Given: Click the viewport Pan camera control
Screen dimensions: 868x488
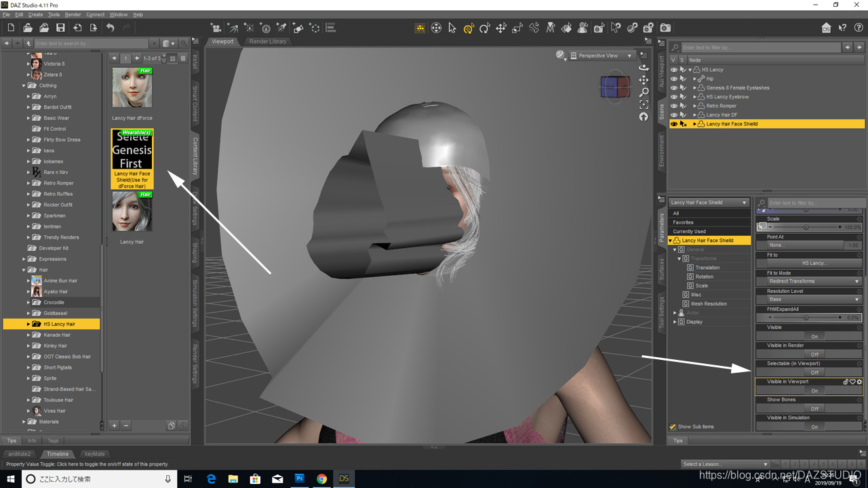Looking at the screenshot, I should point(644,80).
